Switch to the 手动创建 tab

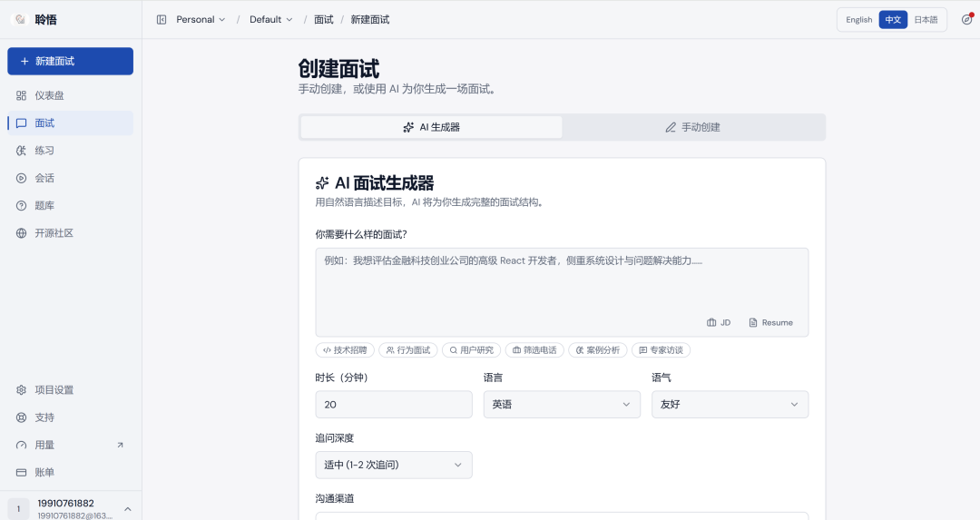coord(693,127)
